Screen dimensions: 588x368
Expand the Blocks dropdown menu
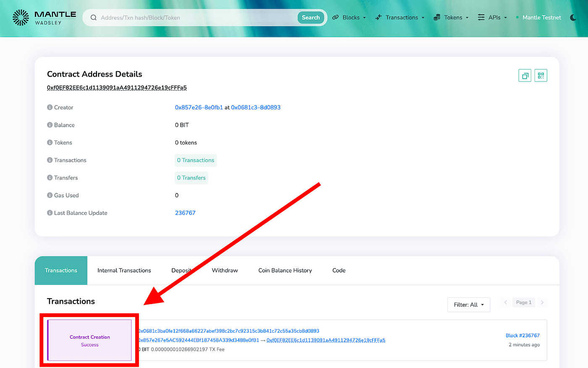pos(349,18)
